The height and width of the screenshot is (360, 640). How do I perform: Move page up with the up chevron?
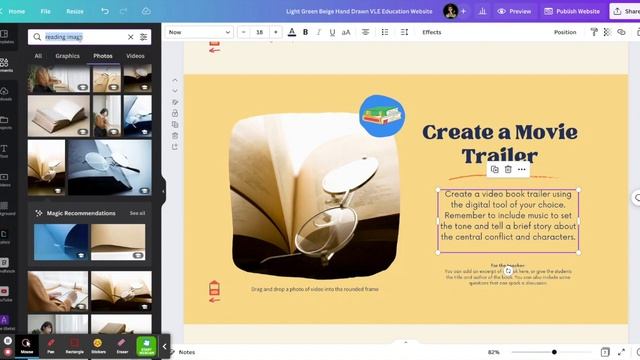tap(175, 80)
